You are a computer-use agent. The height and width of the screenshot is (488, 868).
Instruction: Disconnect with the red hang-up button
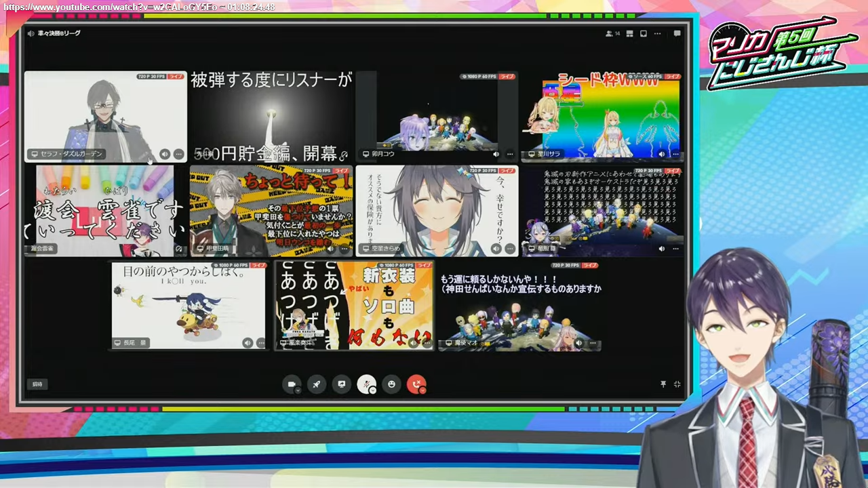click(416, 384)
